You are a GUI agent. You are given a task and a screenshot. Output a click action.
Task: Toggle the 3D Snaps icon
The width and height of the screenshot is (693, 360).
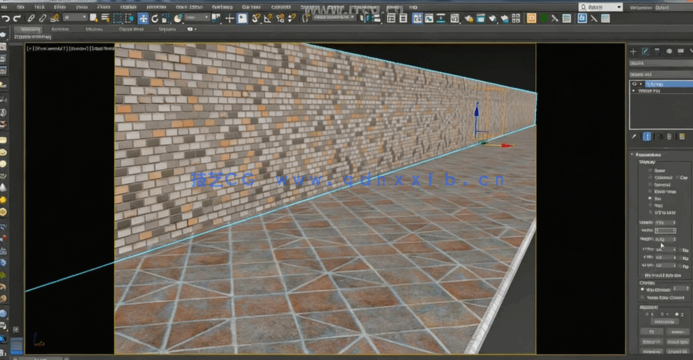tap(256, 19)
